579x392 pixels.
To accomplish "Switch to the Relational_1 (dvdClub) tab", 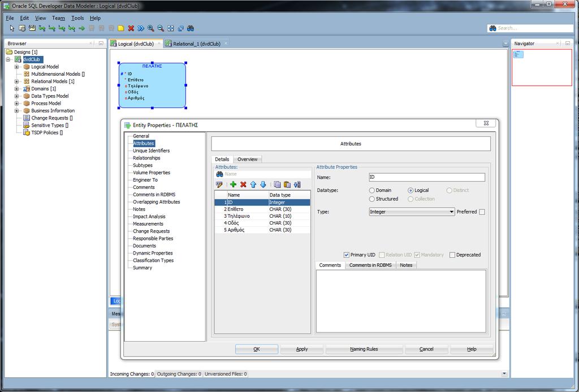I will 196,44.
